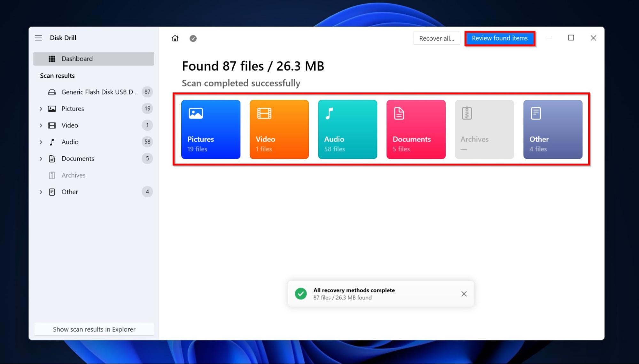
Task: Click the scan status checkmark icon
Action: coord(193,38)
